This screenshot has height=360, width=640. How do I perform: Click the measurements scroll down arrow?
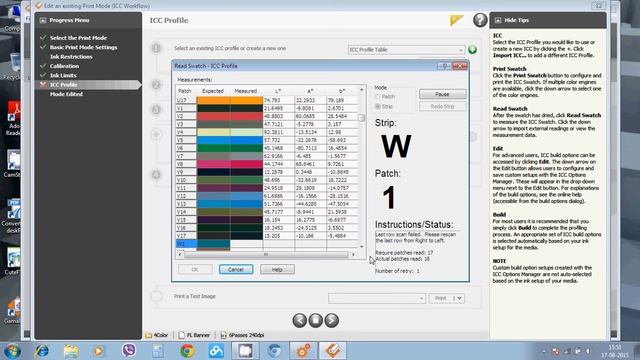tap(361, 247)
